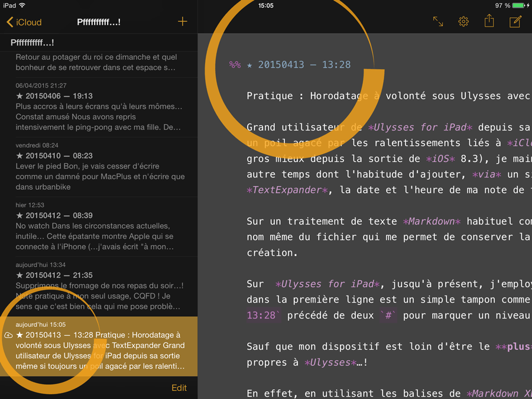Click 'Sauf que mon dispositif' line in editor
Screen dimensions: 532x399
click(389, 346)
